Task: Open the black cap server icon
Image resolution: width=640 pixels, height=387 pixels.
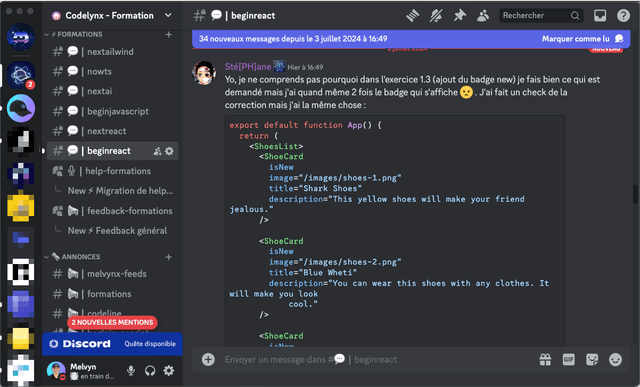Action: coord(20,108)
